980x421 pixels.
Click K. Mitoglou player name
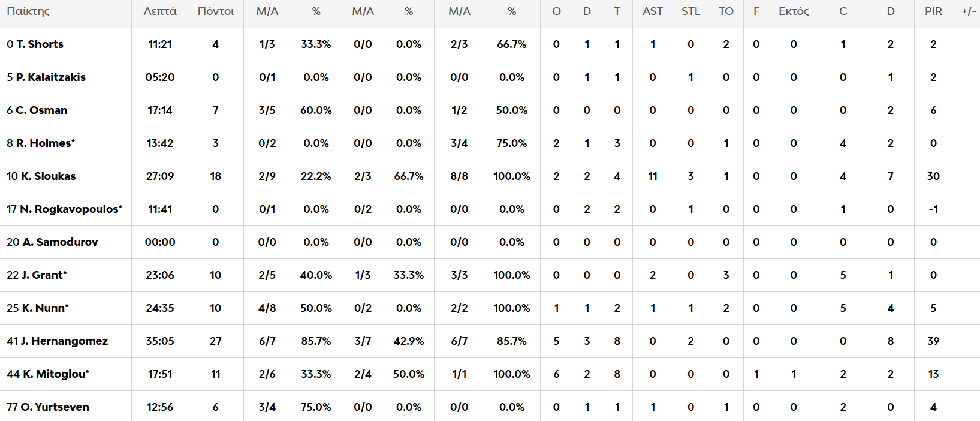[55, 374]
